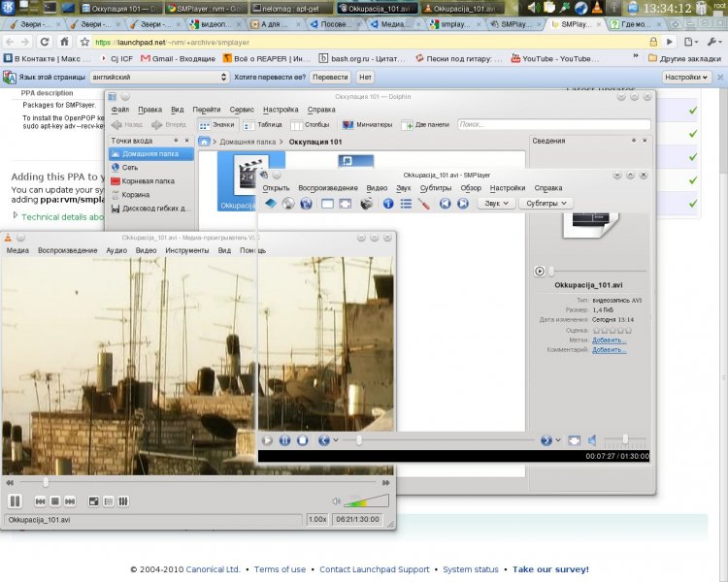
Task: Toggle Dolphin Миниатюры previews
Action: tap(367, 124)
